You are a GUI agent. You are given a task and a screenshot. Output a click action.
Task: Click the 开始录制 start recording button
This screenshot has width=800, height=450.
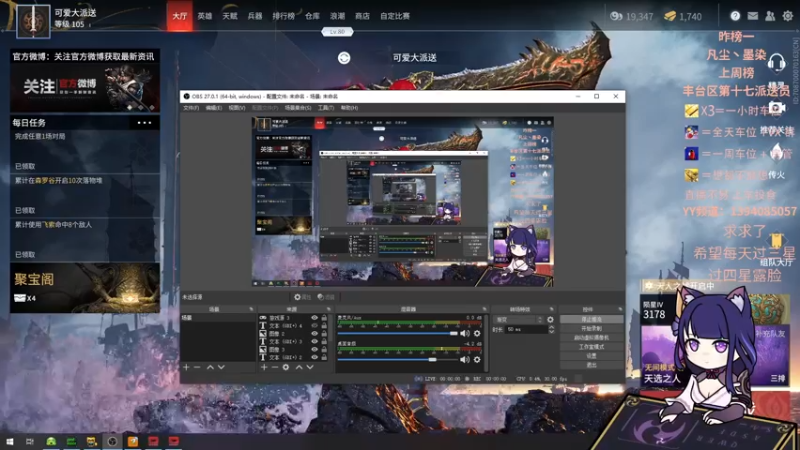[x=591, y=329]
